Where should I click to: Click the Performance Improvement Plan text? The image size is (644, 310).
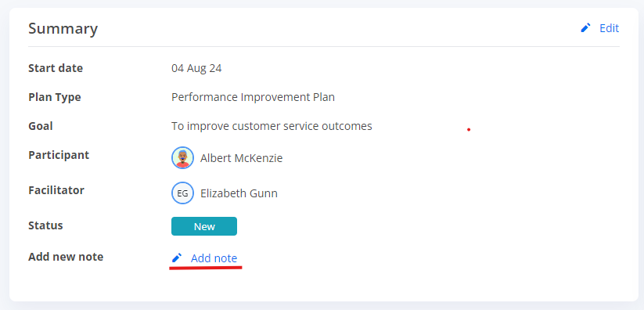click(253, 97)
